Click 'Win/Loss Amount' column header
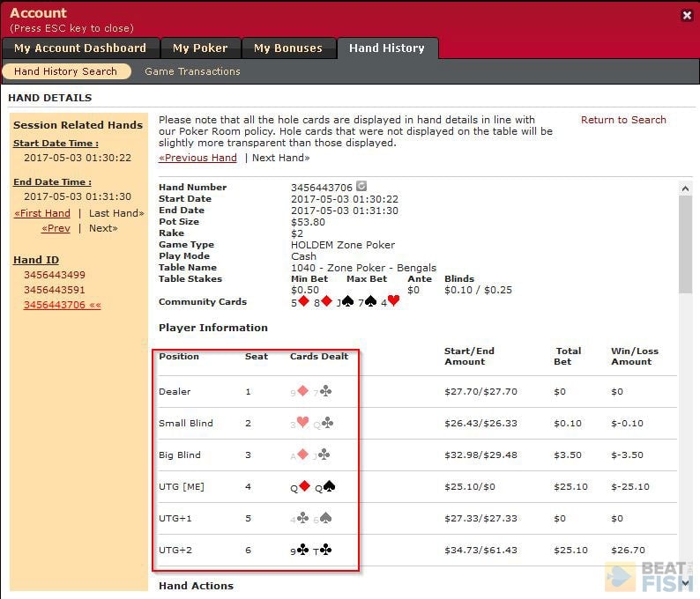The image size is (700, 599). pos(635,357)
